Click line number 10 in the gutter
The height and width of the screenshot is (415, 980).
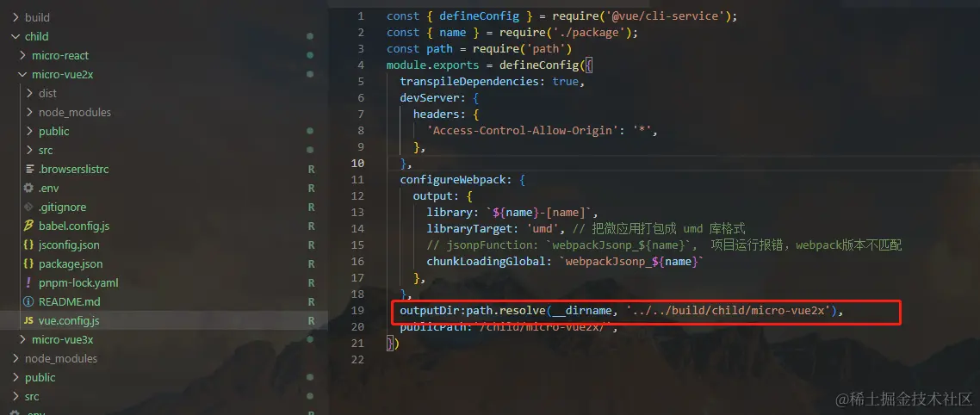point(357,164)
